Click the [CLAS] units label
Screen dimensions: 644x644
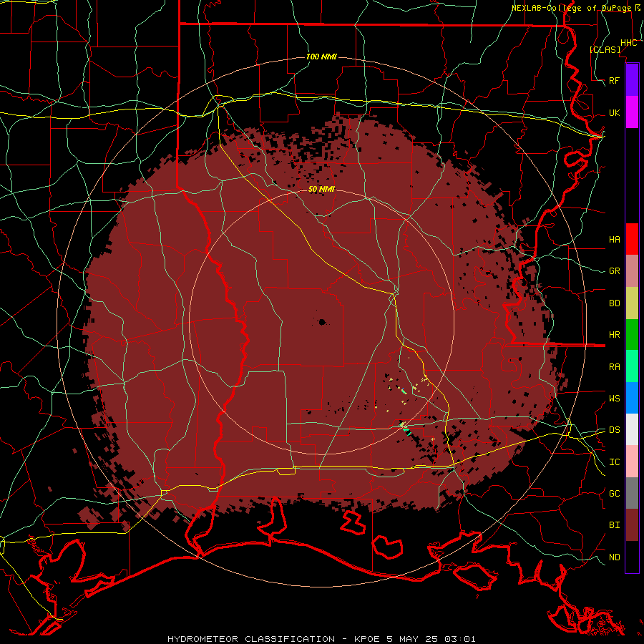point(605,49)
